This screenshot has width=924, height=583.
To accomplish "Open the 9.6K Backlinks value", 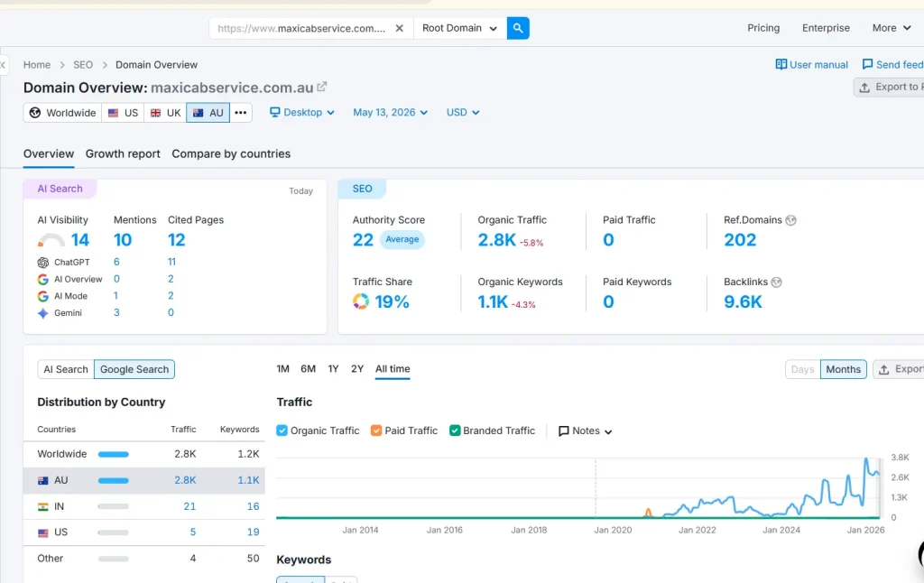I will click(744, 301).
